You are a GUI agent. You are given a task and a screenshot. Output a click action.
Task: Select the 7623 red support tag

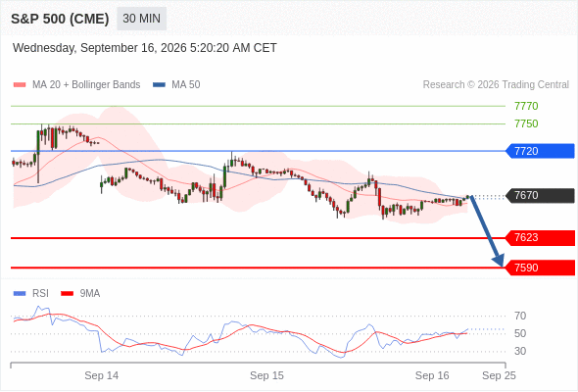(x=540, y=238)
